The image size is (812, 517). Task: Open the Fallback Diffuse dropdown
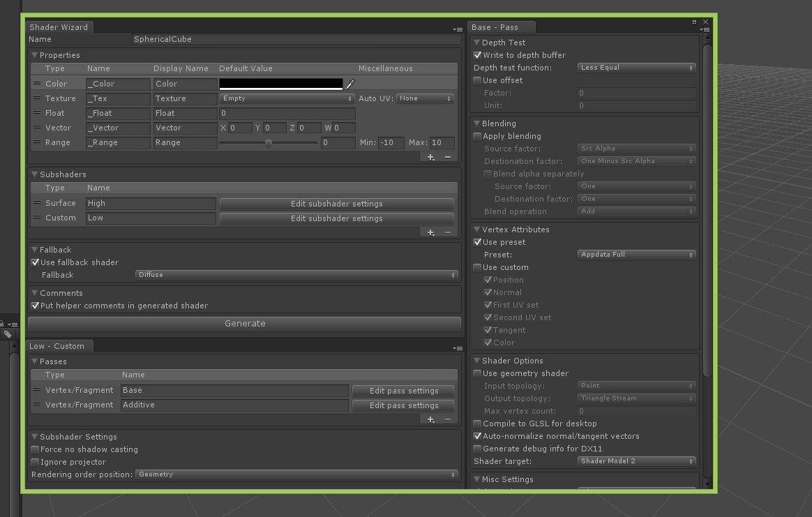[296, 275]
